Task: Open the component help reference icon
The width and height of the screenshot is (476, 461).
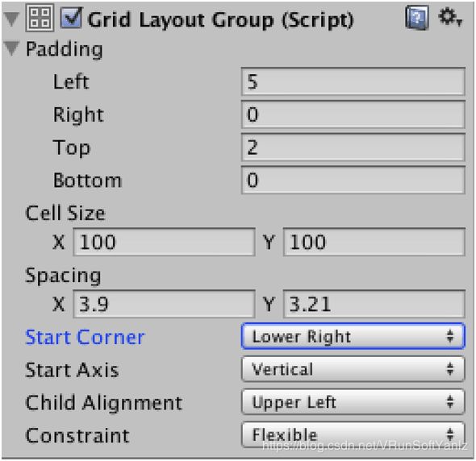Action: 417,18
